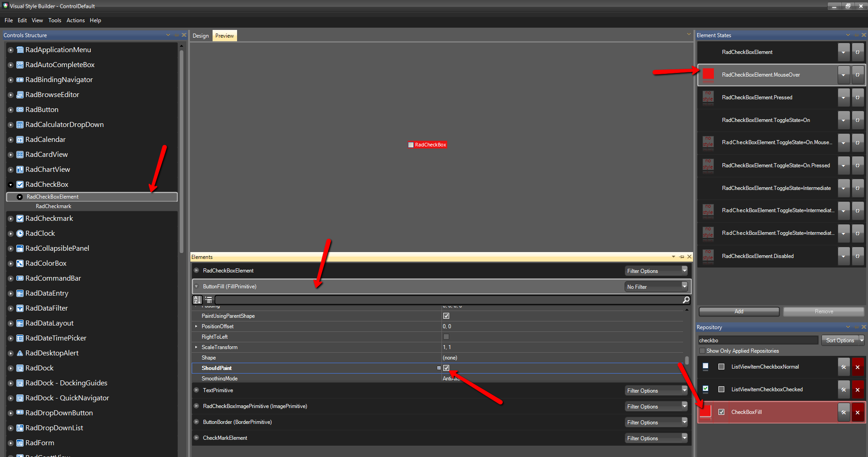This screenshot has width=868, height=457.
Task: Click the ListViewItemCheckboxNormal preview swatch
Action: (705, 366)
